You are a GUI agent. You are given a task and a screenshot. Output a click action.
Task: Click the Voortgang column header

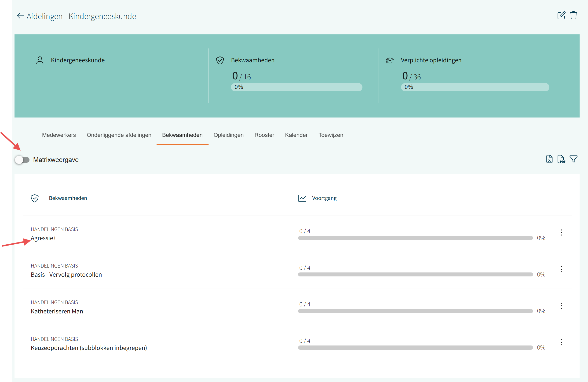pos(324,198)
